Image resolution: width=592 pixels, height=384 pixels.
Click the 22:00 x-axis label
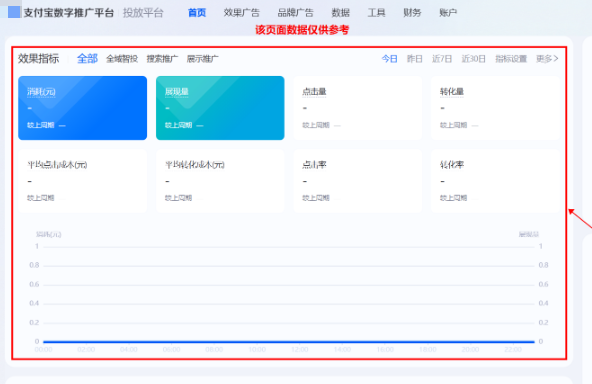pyautogui.click(x=513, y=350)
